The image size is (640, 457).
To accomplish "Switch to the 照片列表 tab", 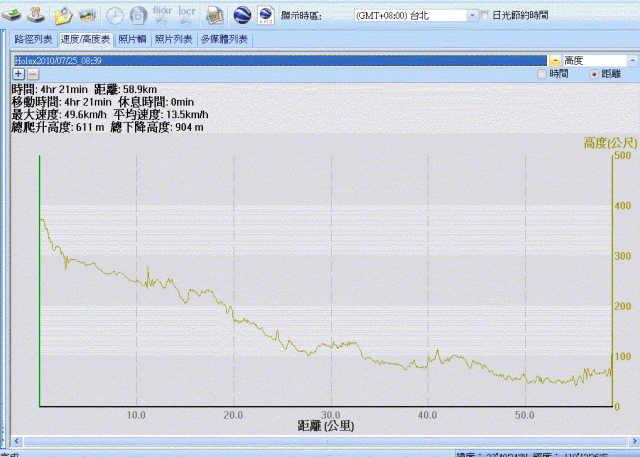I will coord(173,40).
